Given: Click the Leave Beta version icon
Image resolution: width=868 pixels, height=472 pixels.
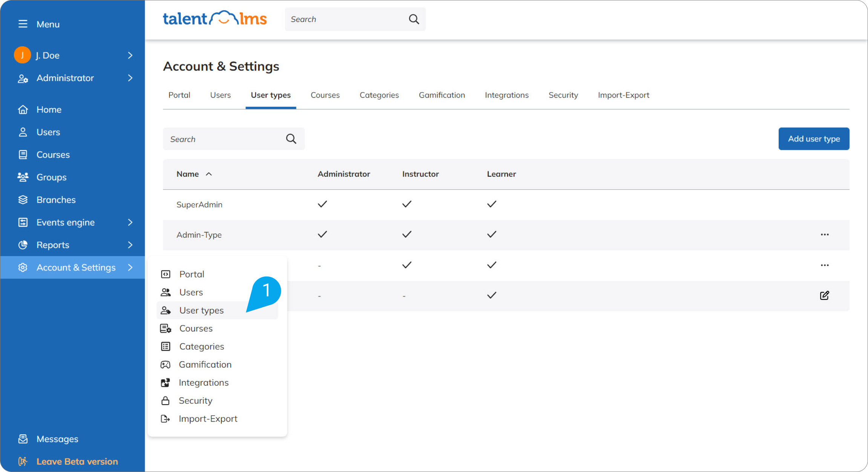Looking at the screenshot, I should [23, 461].
